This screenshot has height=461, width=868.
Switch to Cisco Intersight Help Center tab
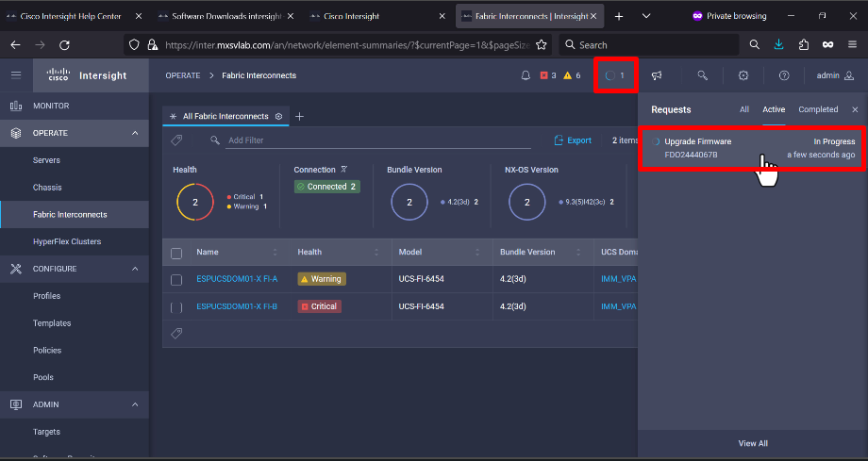pos(74,16)
